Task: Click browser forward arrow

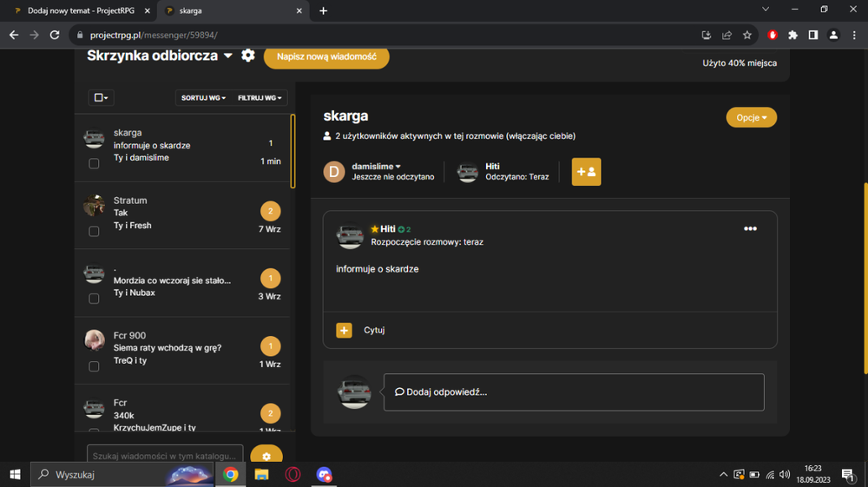Action: click(x=35, y=35)
